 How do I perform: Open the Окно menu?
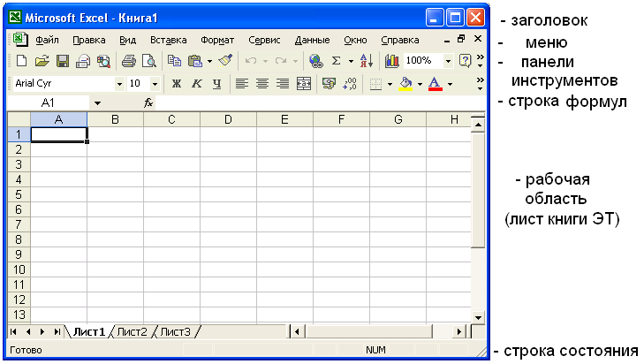pyautogui.click(x=355, y=41)
